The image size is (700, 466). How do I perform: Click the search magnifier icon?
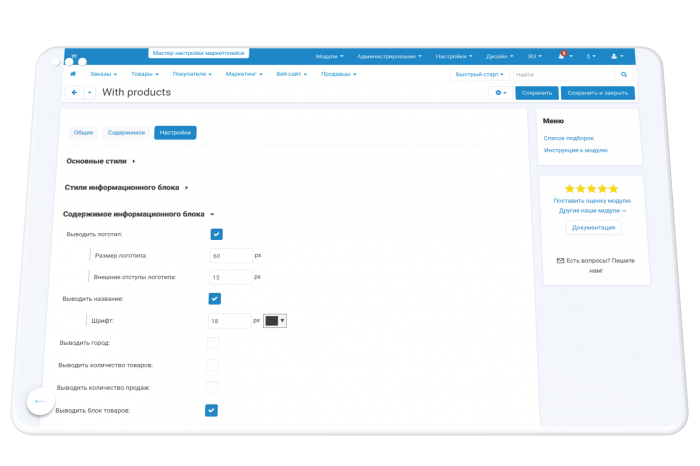point(624,75)
